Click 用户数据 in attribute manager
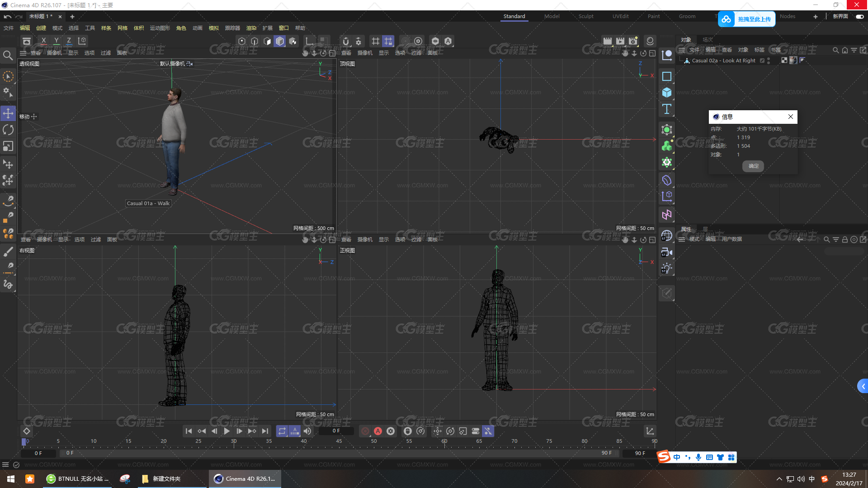The height and width of the screenshot is (488, 868). tap(732, 239)
